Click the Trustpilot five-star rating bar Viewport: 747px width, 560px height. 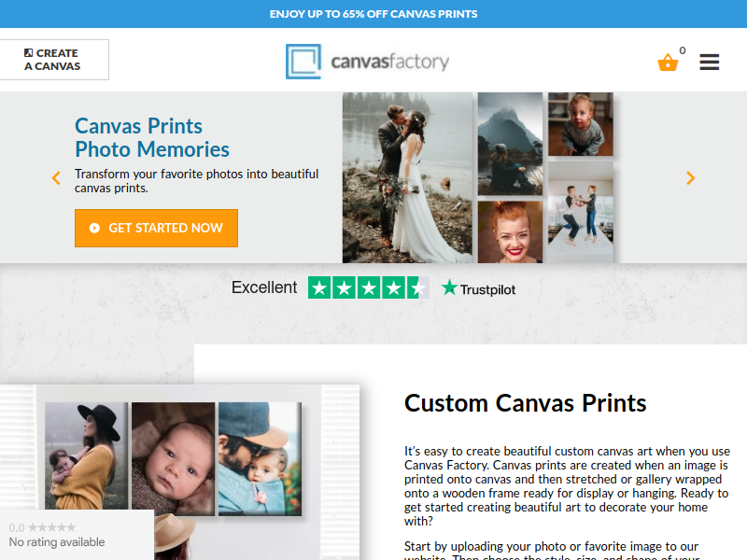coord(368,287)
